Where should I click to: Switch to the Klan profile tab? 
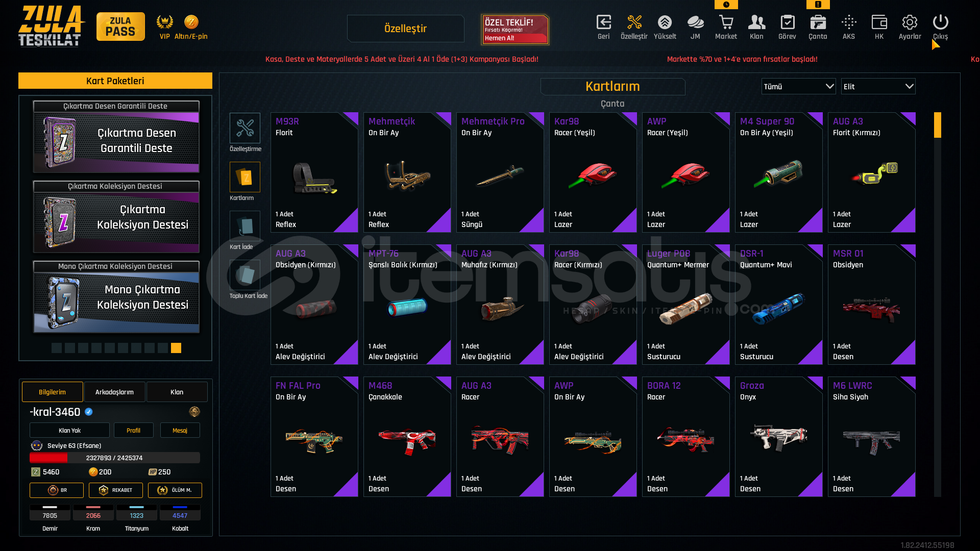pos(177,392)
